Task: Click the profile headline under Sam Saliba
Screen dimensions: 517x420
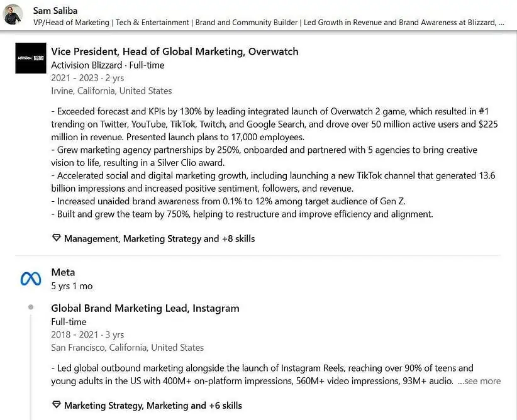Action: point(268,22)
